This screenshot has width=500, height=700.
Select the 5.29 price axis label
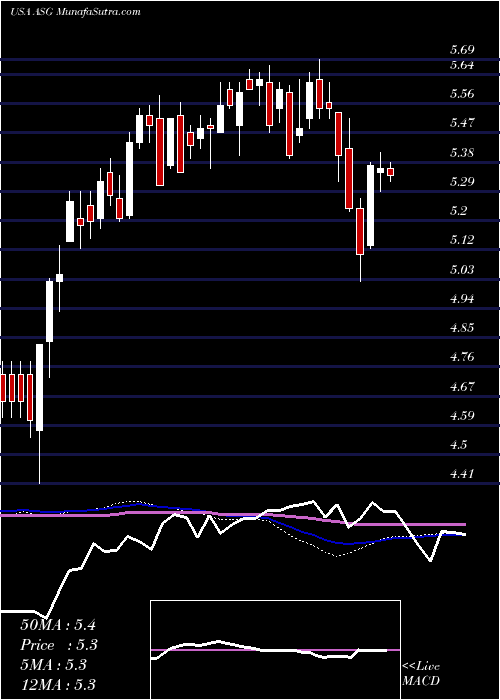(x=462, y=182)
